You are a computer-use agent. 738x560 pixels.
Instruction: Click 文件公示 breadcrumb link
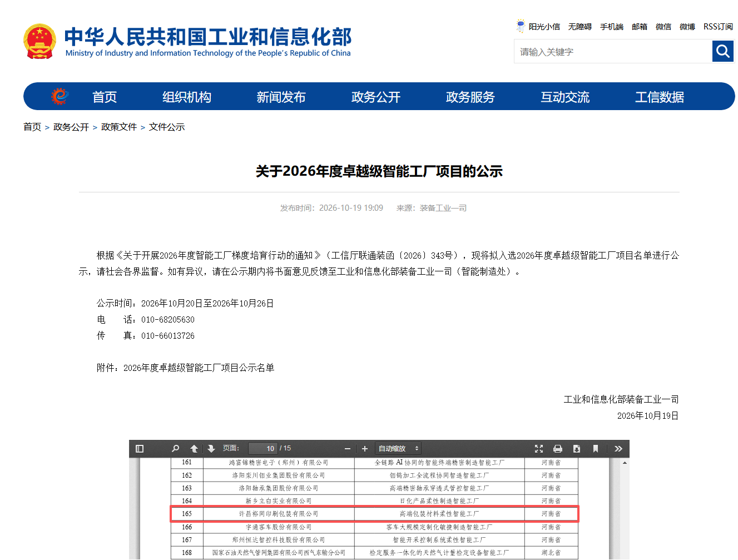coord(167,127)
